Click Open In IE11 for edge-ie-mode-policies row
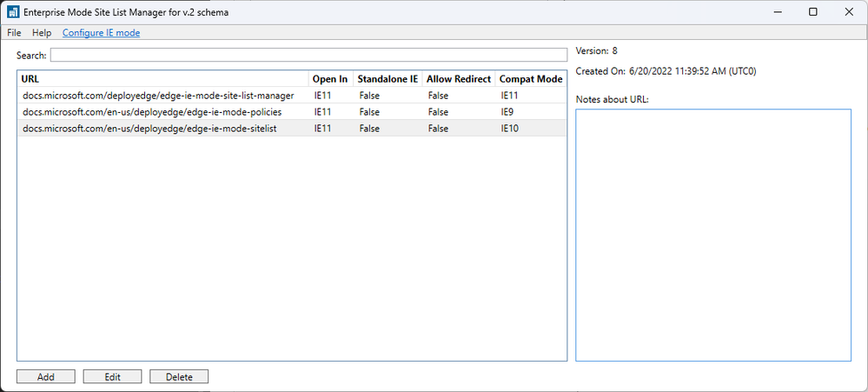 (x=322, y=112)
